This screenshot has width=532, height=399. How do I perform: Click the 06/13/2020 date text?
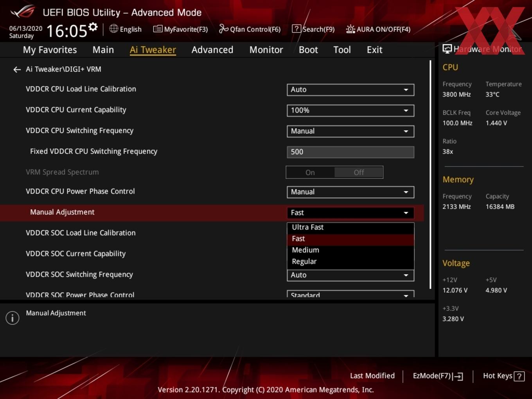(26, 29)
